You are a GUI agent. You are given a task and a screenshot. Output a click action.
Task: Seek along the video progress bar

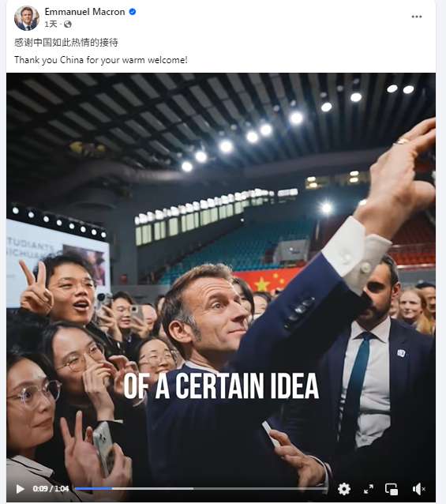pos(201,488)
